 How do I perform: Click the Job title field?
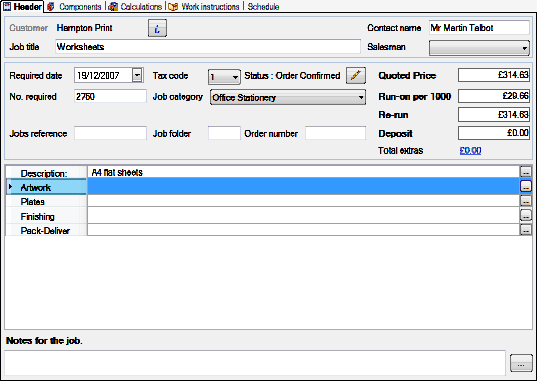[x=208, y=47]
